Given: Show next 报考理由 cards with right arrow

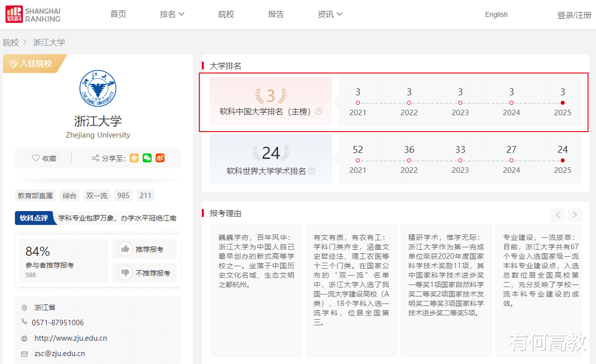Looking at the screenshot, I should coord(575,215).
